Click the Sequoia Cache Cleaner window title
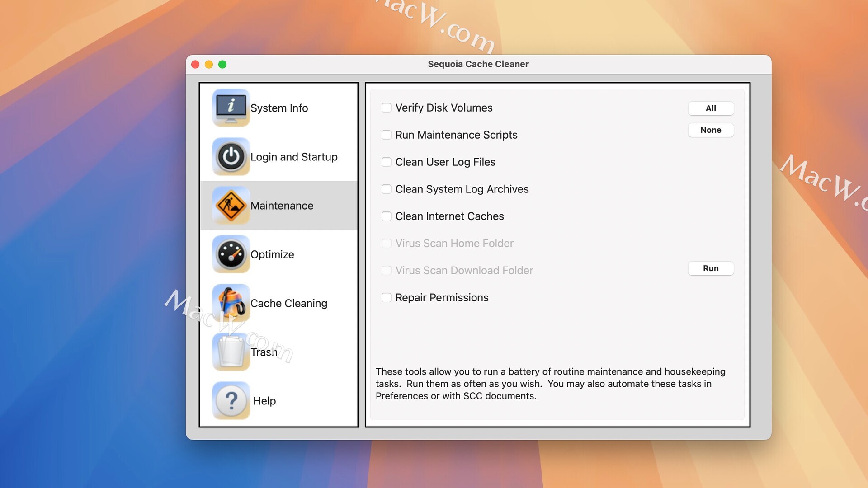This screenshot has width=868, height=488. tap(478, 64)
